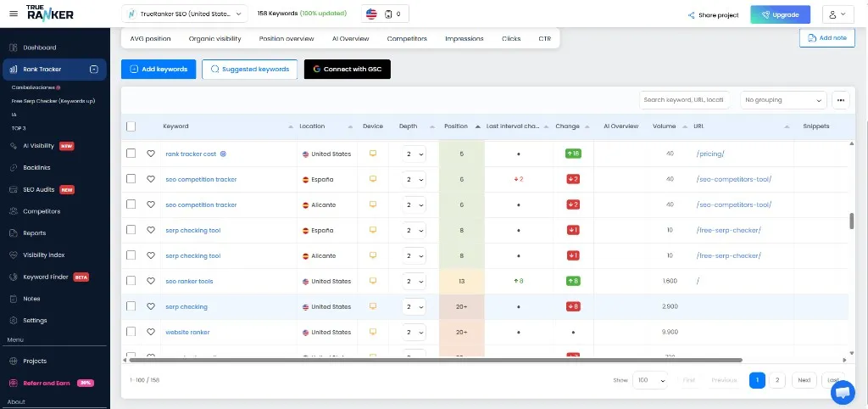The image size is (868, 409).
Task: Click the Upgrade button
Action: (x=780, y=15)
